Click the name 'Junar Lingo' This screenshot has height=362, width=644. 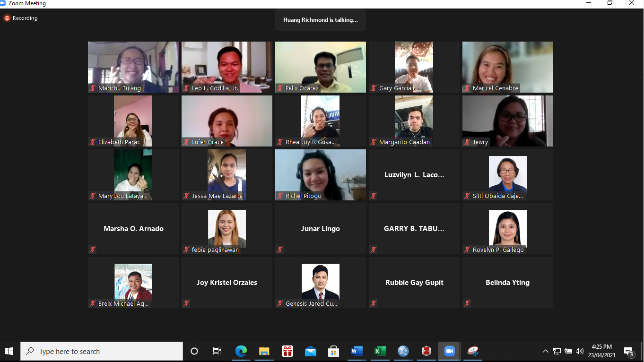coord(321,229)
